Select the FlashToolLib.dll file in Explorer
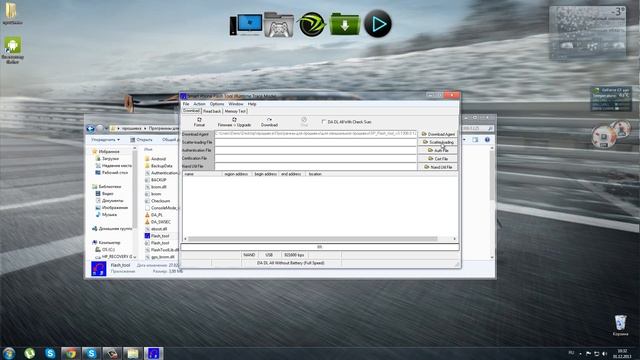 point(162,250)
